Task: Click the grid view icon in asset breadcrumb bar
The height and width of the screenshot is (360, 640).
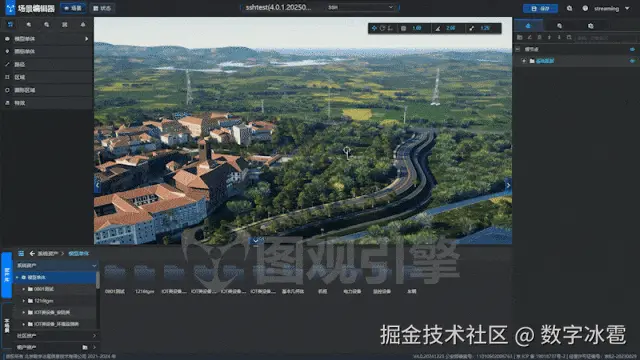Action: (x=21, y=253)
